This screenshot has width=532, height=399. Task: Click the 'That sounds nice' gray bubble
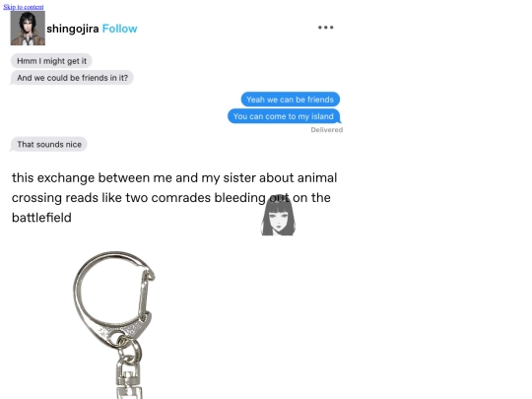coord(49,145)
